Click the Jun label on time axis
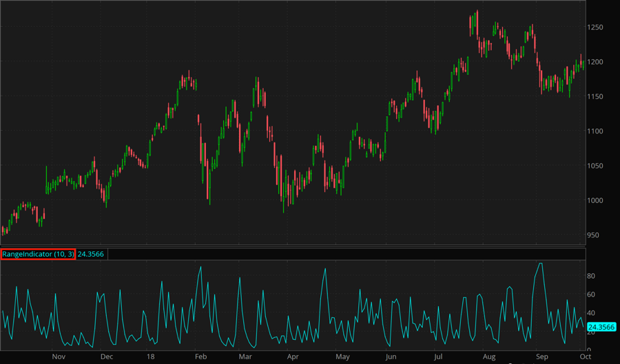Viewport: 620px width, 364px height. (x=391, y=357)
